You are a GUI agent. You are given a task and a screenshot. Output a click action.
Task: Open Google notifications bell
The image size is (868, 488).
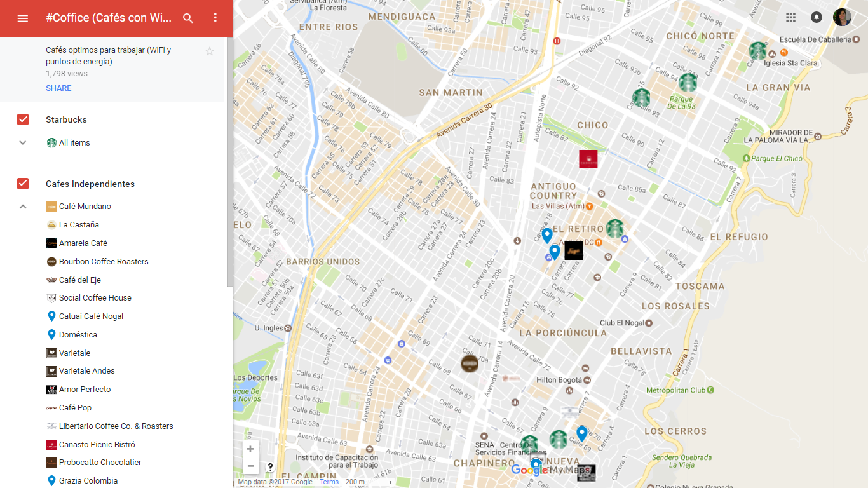pos(817,17)
